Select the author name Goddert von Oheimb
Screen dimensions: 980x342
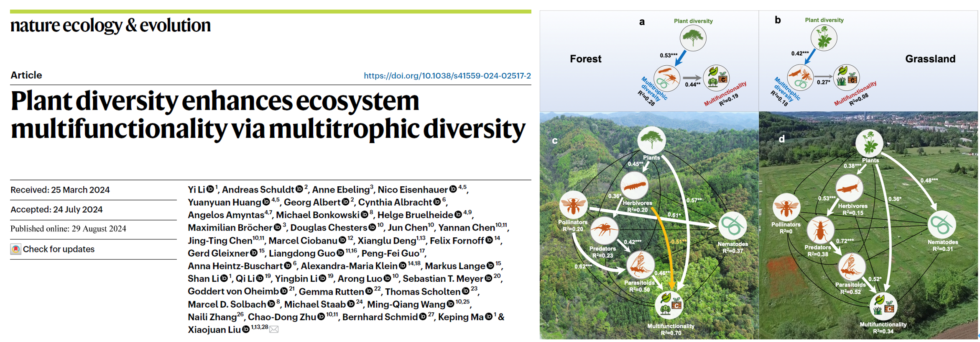[233, 291]
